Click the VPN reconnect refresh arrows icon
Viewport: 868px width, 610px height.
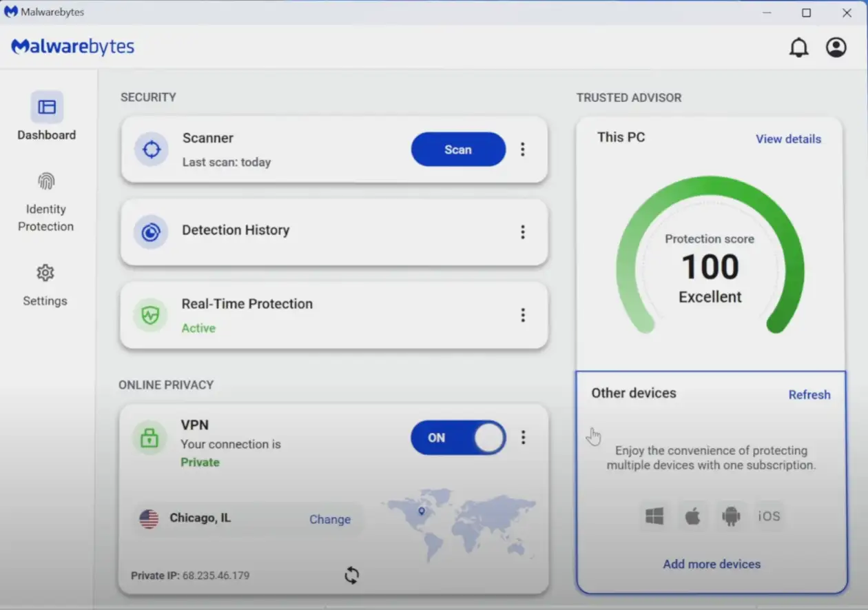point(351,575)
